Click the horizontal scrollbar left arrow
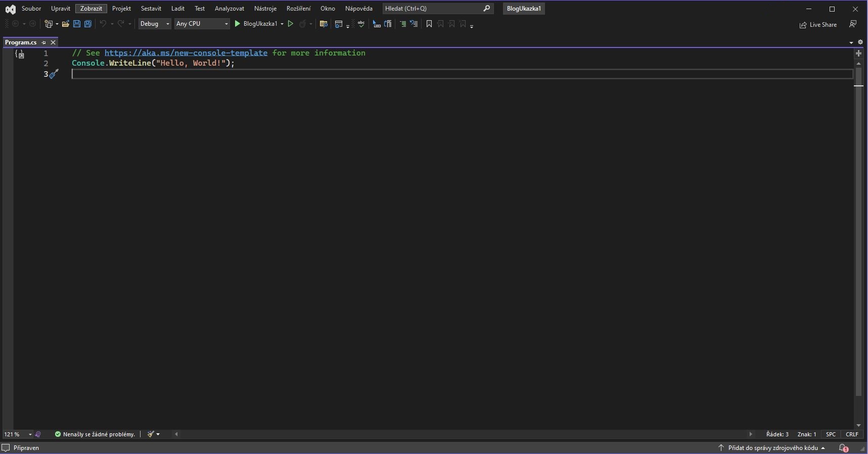Viewport: 868px width, 454px height. 176,434
